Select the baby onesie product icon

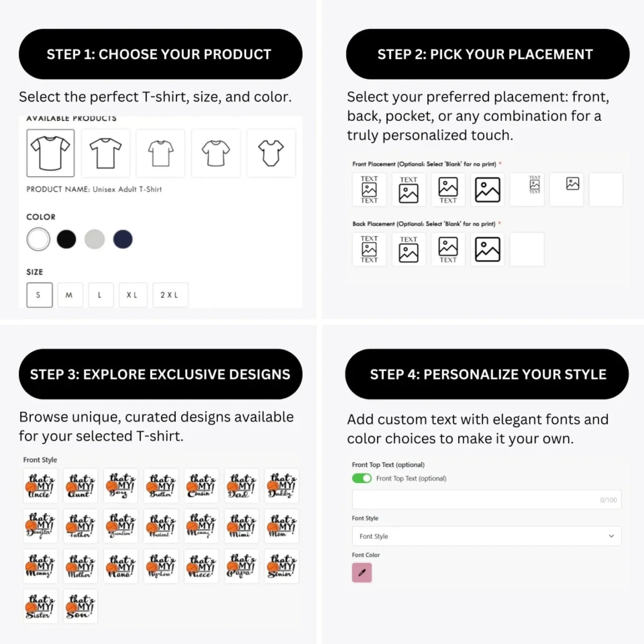[271, 153]
